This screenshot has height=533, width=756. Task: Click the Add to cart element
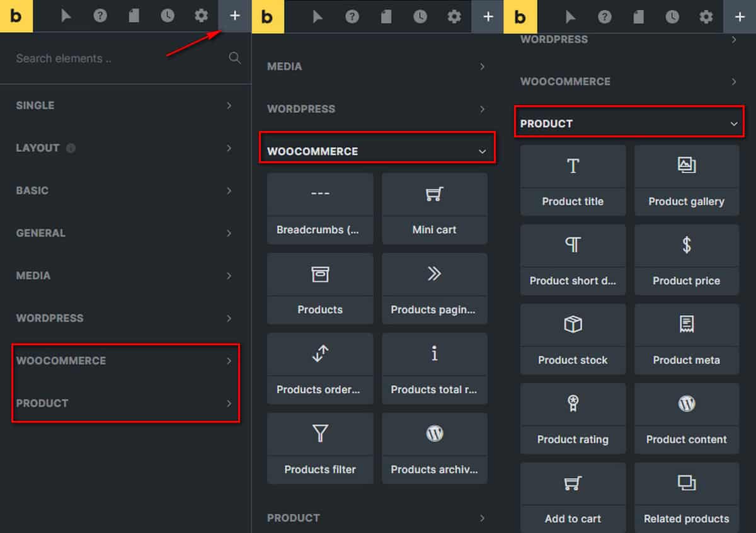point(573,498)
